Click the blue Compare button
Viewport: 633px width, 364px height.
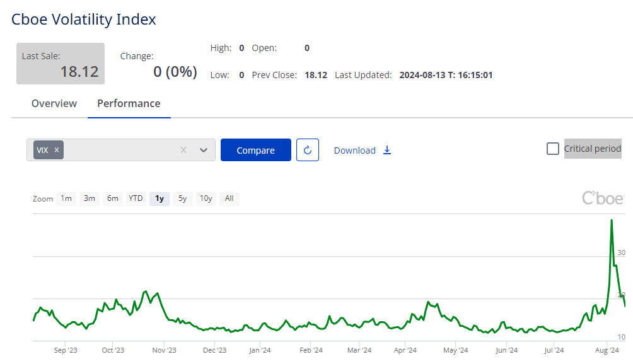(255, 150)
